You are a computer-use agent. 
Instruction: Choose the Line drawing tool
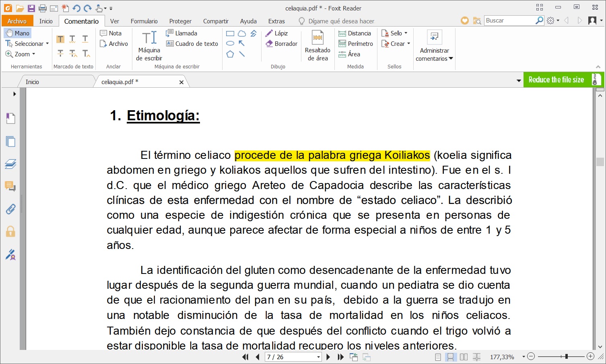coord(242,54)
